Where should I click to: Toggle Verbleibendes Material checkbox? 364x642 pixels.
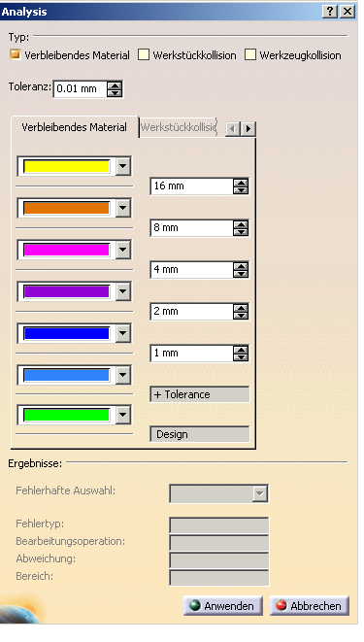click(x=16, y=54)
